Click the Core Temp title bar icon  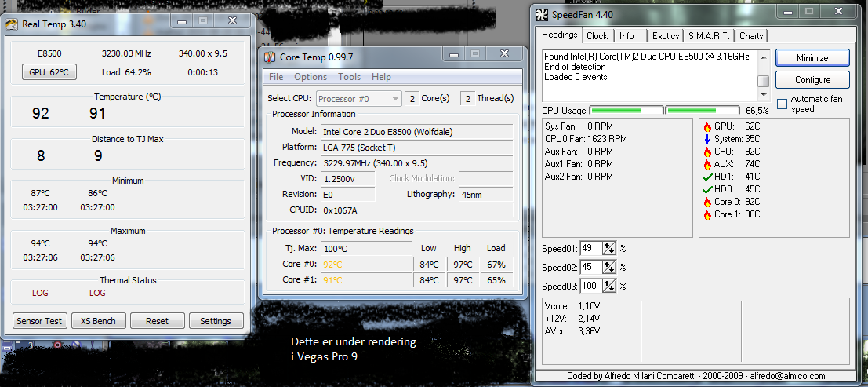[270, 57]
